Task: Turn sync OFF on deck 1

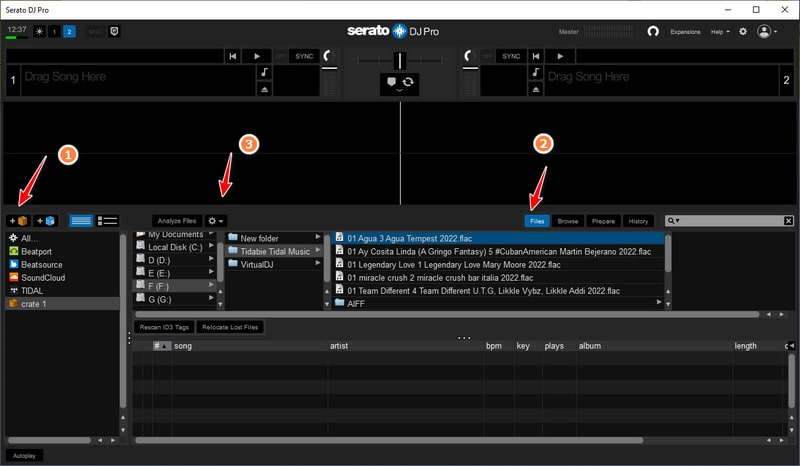Action: (280, 56)
